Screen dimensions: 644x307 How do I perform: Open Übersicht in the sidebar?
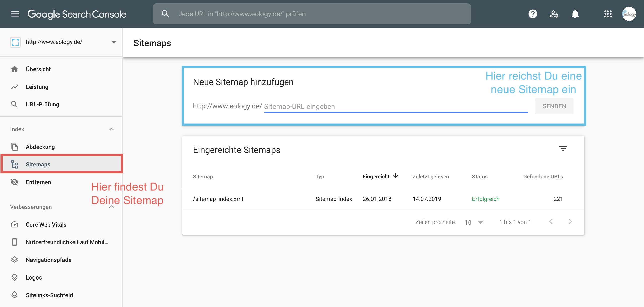pos(61,69)
